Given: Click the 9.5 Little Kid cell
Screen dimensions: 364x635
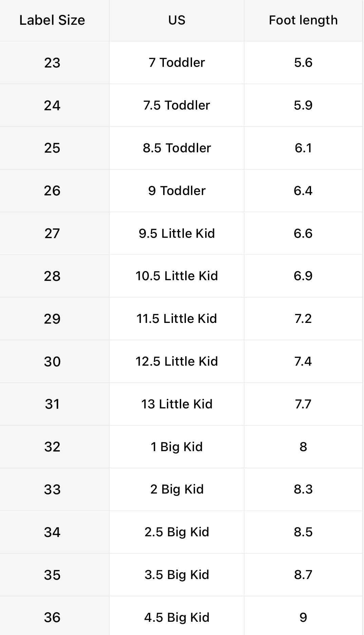Looking at the screenshot, I should 177,234.
